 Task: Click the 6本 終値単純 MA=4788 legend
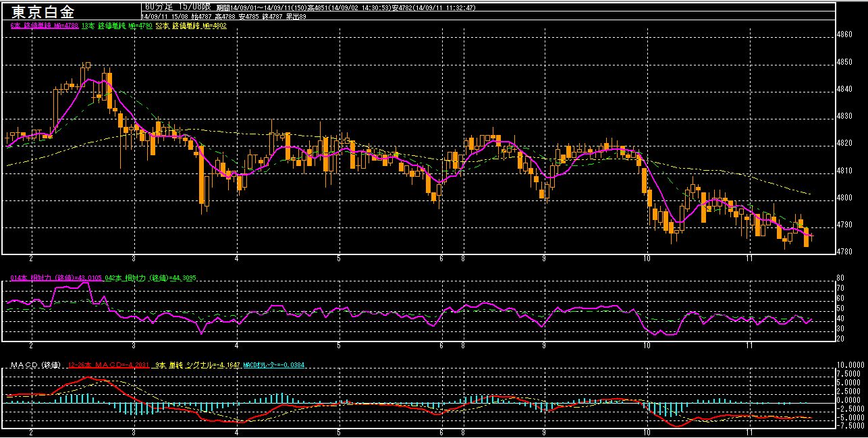[x=45, y=26]
